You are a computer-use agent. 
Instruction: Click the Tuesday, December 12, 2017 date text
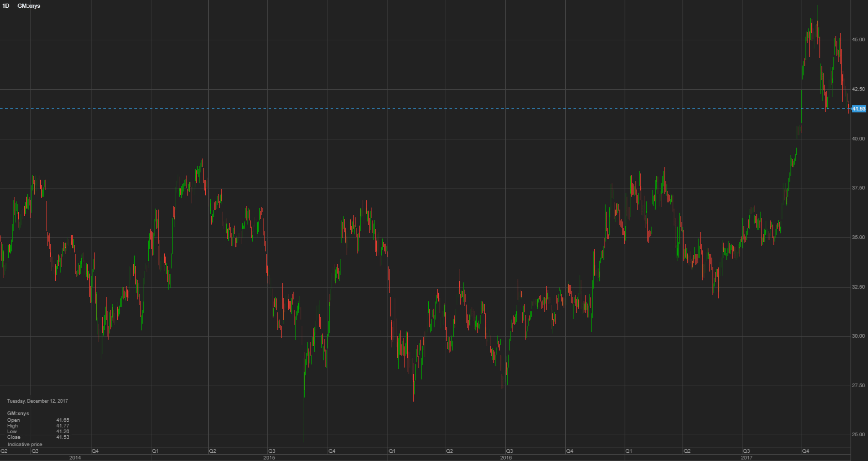37,401
